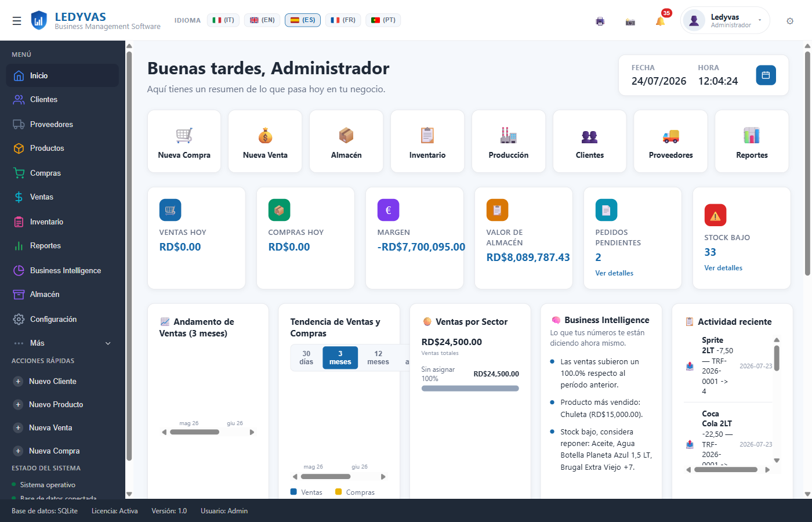
Task: Open Configuración in sidebar
Action: pyautogui.click(x=63, y=319)
